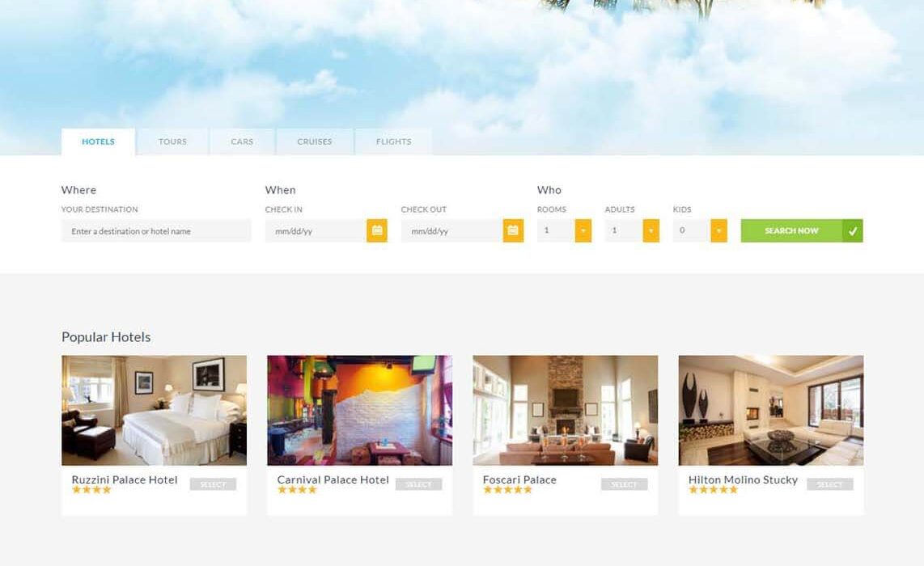The width and height of the screenshot is (924, 566).
Task: Click the checkmark on Search Now
Action: pos(853,231)
